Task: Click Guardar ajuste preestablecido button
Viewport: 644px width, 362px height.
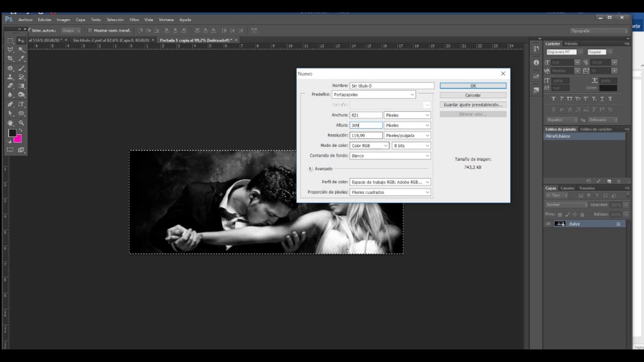Action: click(473, 105)
